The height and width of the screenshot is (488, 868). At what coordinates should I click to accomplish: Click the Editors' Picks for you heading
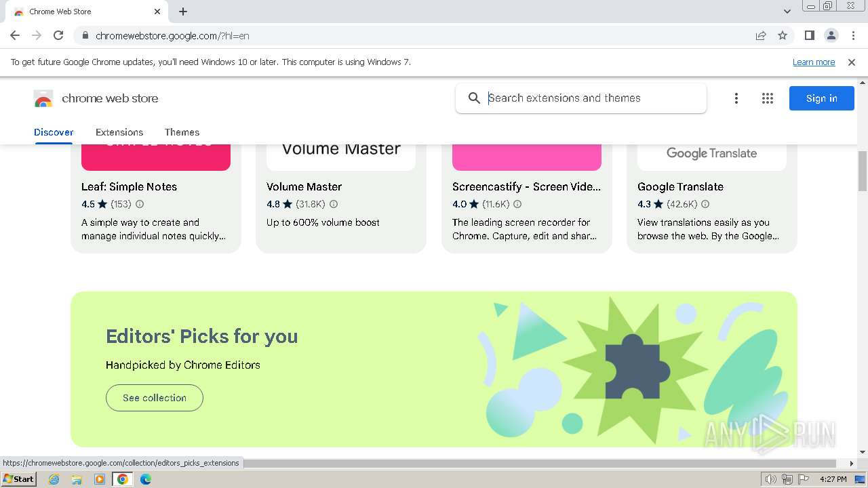point(201,336)
